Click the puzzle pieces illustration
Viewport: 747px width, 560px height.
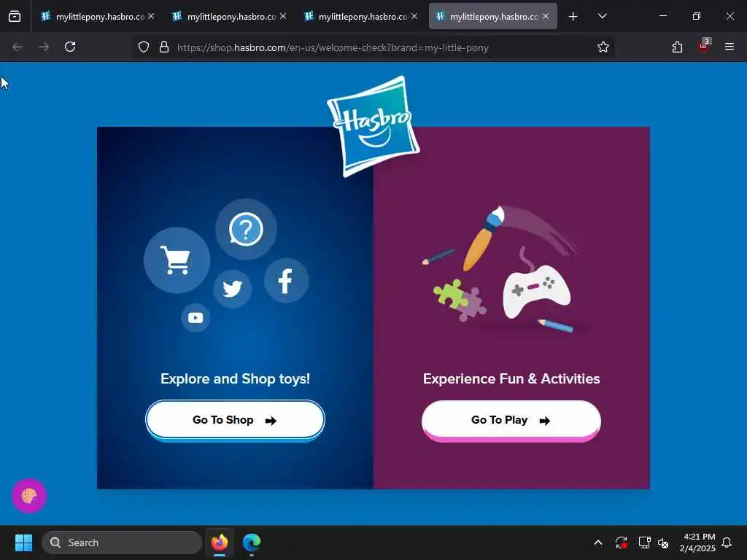460,300
